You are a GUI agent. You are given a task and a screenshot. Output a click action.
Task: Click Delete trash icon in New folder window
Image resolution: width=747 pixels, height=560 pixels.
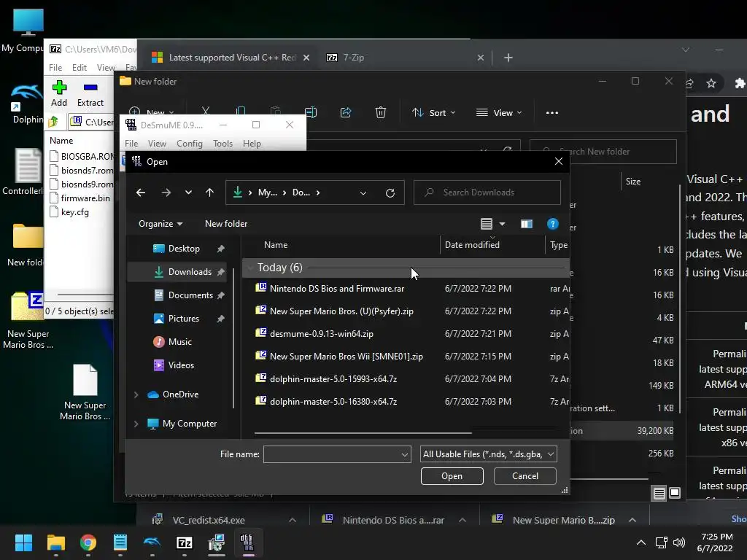[x=380, y=113]
